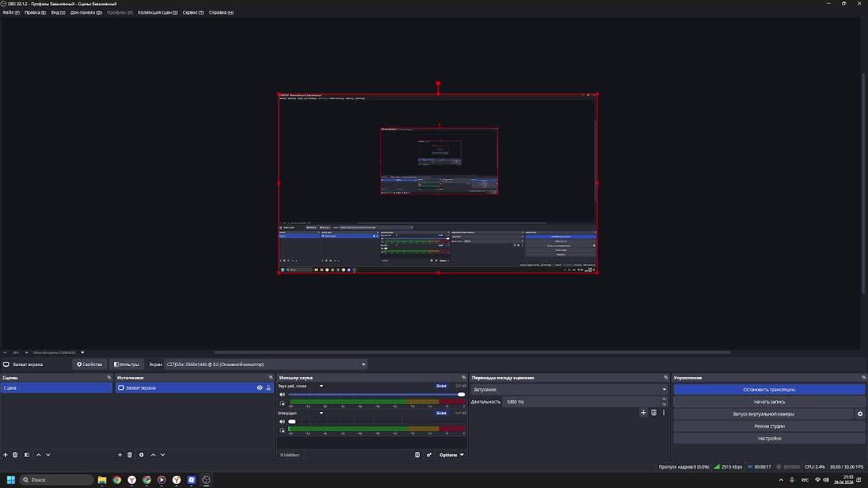This screenshot has height=488, width=868.
Task: Toggle the Global badge on Звук раб. стола
Action: tap(441, 386)
